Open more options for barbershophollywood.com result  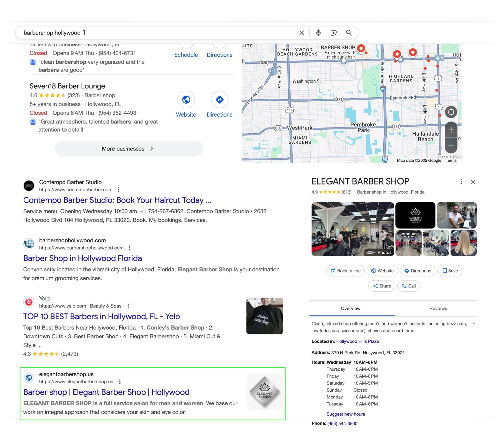point(130,248)
